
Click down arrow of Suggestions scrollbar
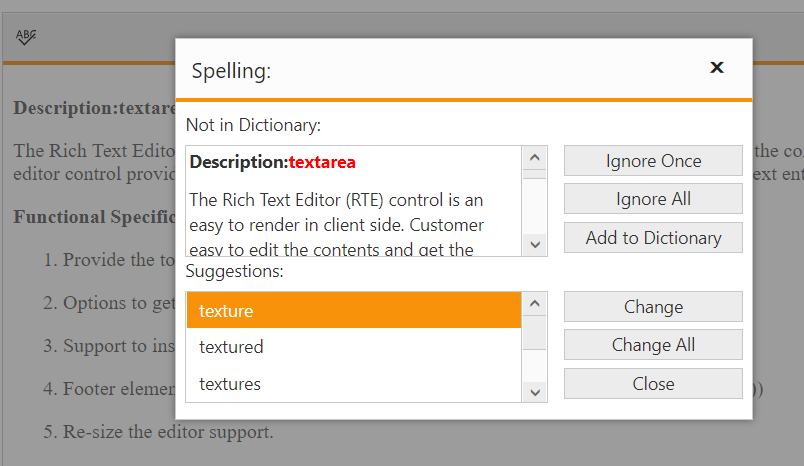535,391
